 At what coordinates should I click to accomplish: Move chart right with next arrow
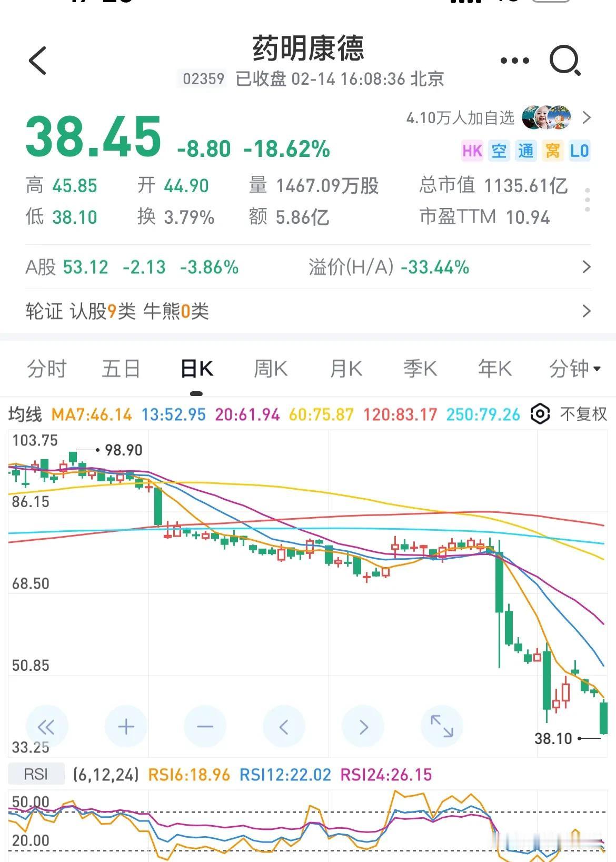pyautogui.click(x=363, y=727)
